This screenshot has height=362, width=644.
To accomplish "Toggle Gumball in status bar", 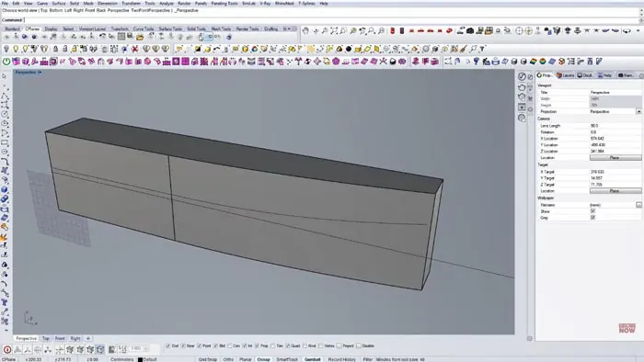I will point(312,359).
